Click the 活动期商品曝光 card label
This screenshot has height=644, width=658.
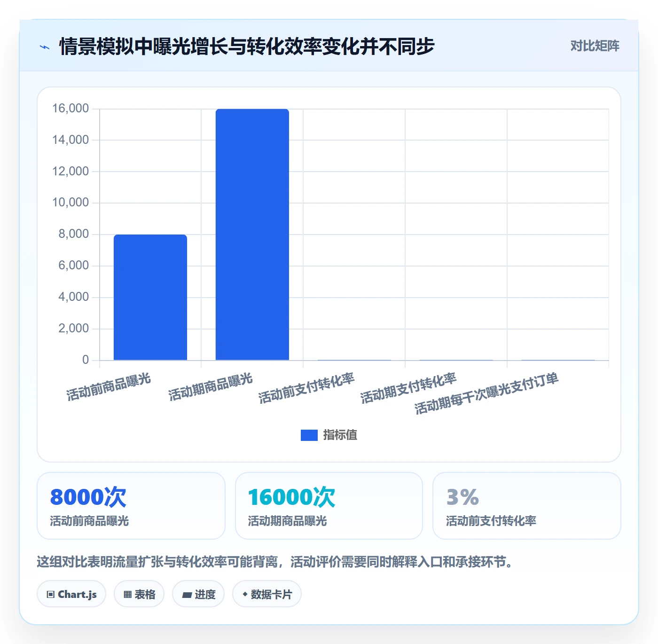(x=287, y=521)
